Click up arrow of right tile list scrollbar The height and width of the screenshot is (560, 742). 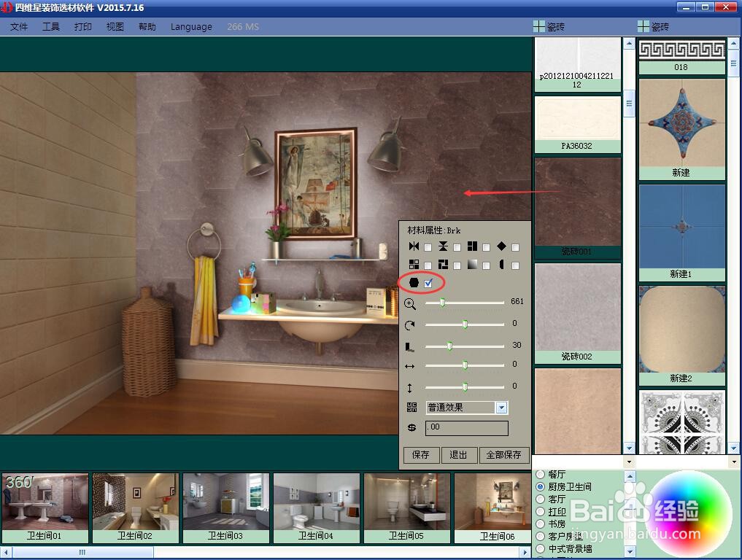tap(734, 44)
